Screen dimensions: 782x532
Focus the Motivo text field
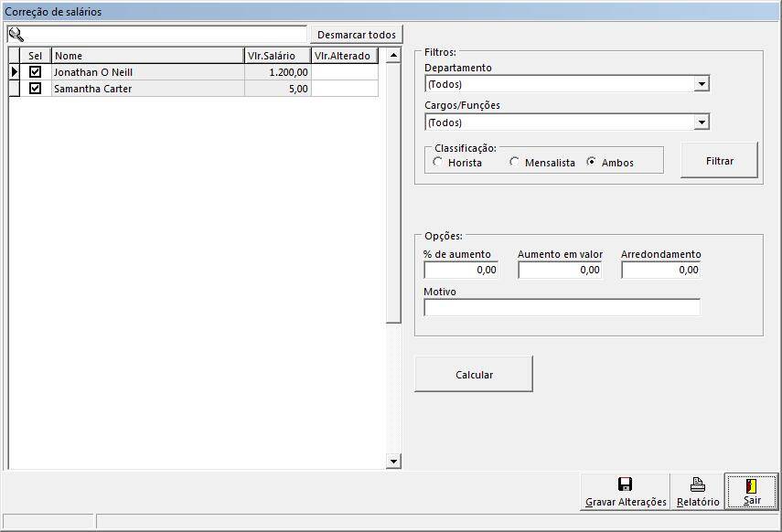[562, 307]
